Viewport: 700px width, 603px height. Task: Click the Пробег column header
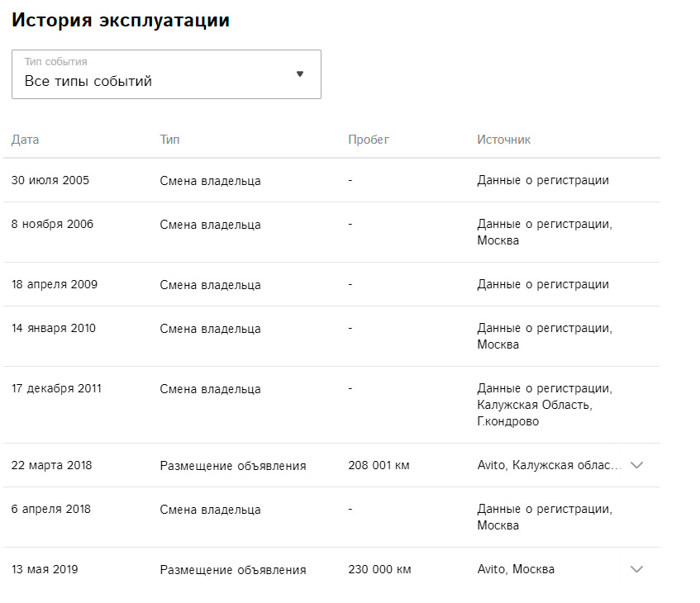(x=369, y=140)
